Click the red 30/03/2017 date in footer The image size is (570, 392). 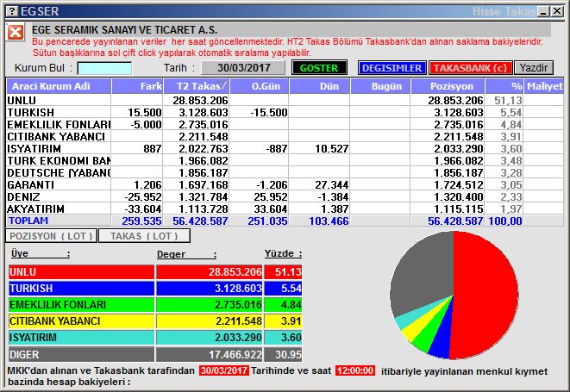point(224,371)
